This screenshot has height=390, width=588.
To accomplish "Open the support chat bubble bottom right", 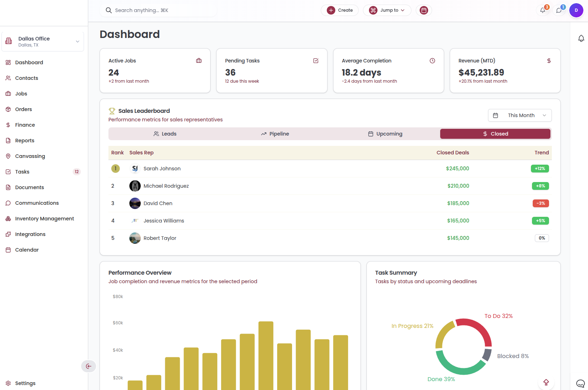I will pyautogui.click(x=580, y=383).
